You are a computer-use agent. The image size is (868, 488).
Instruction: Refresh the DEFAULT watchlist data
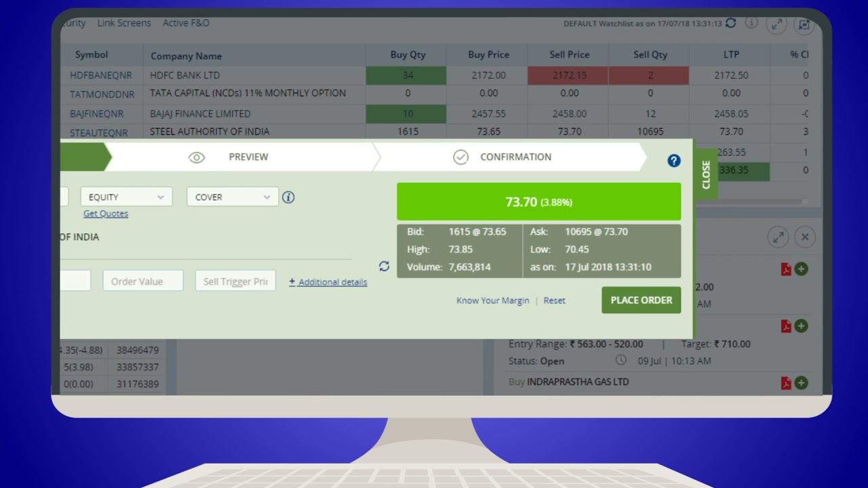tap(730, 23)
